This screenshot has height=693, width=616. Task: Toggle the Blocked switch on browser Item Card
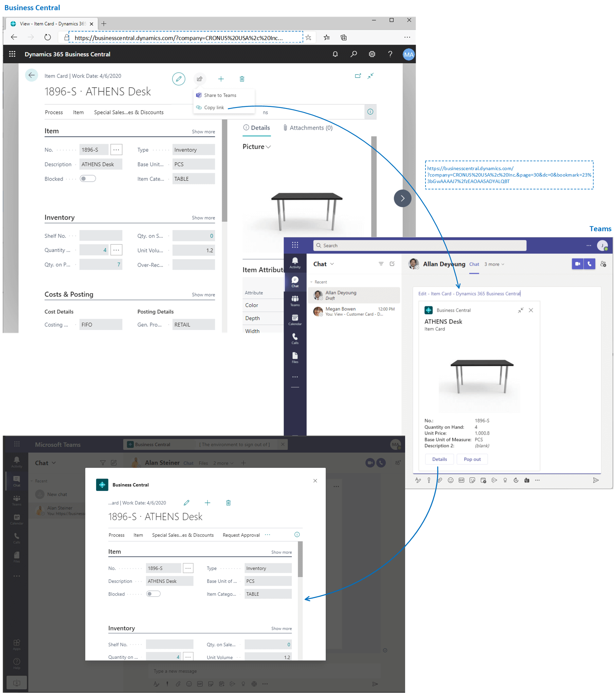click(x=88, y=179)
